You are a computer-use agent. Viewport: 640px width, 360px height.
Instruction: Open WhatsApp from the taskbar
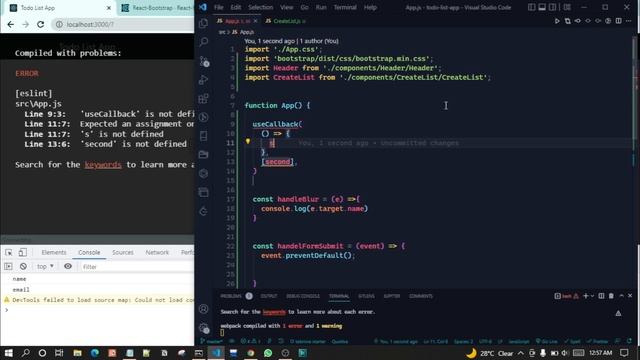[x=268, y=353]
